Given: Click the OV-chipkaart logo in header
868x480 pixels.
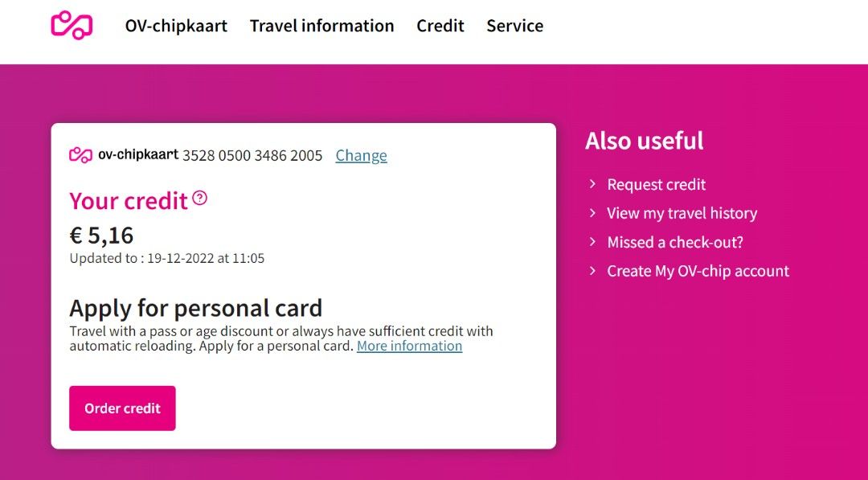Looking at the screenshot, I should point(72,25).
